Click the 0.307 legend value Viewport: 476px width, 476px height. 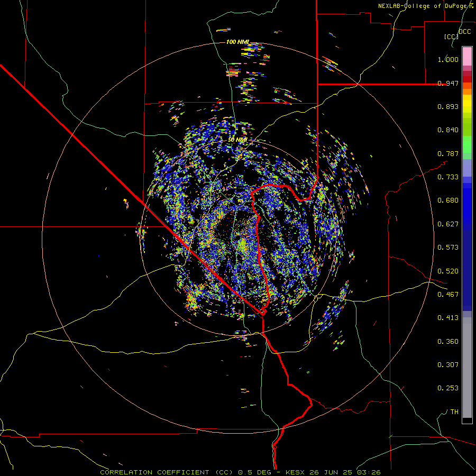tap(448, 365)
